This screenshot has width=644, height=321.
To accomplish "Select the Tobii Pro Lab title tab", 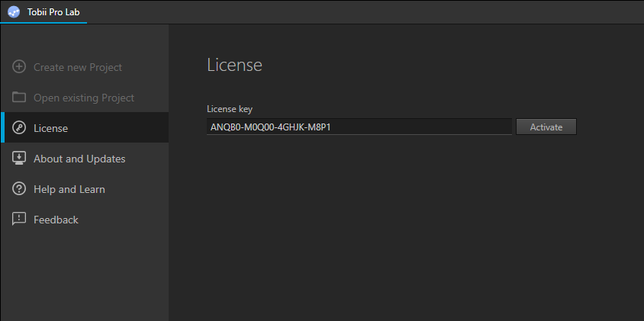I will point(43,12).
